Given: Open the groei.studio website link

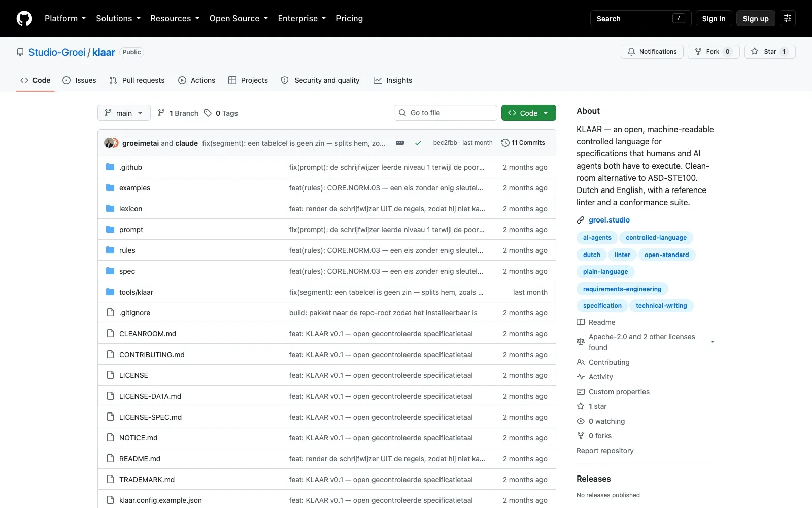Looking at the screenshot, I should coord(609,220).
